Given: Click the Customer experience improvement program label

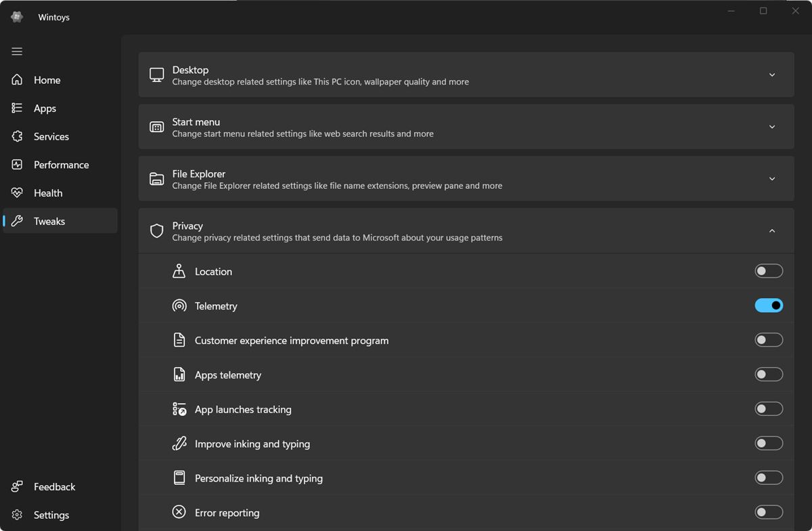Looking at the screenshot, I should (x=292, y=341).
